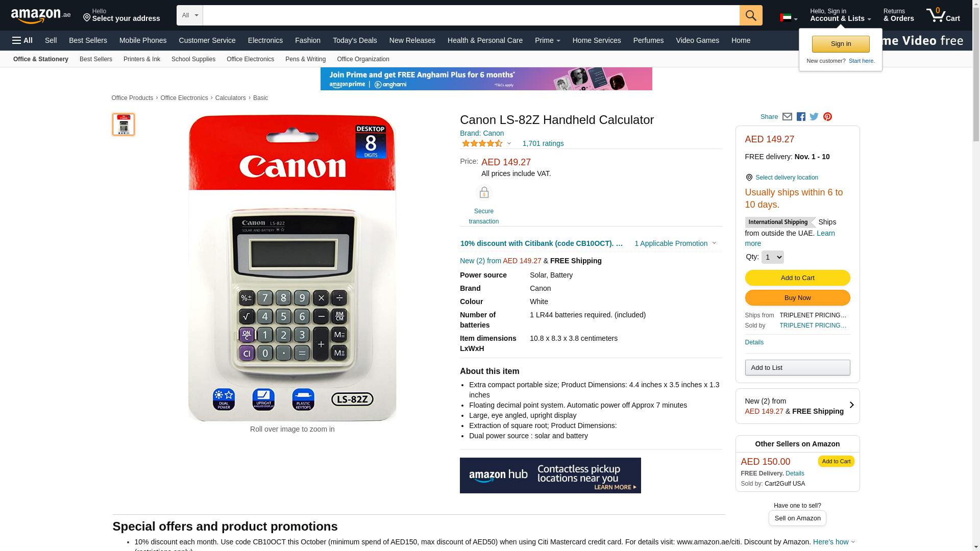This screenshot has height=551, width=980.
Task: Share the product on Pinterest icon
Action: click(827, 117)
